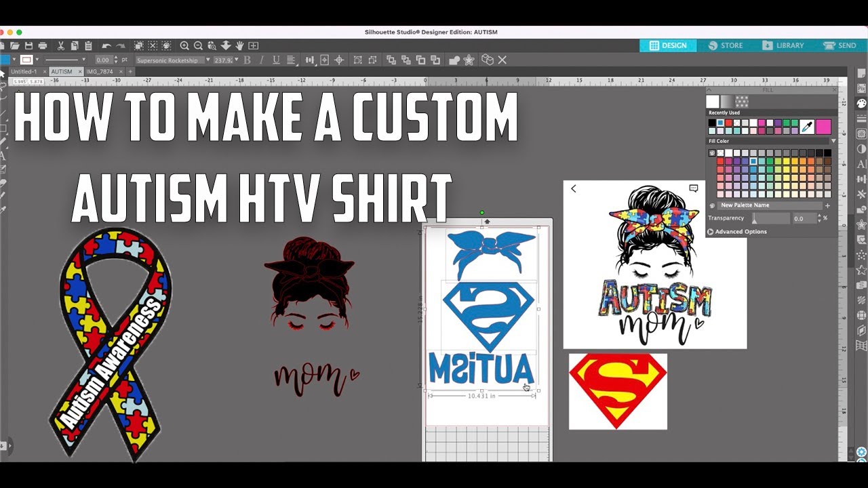The image size is (868, 488).
Task: Click the Deselect All icon
Action: pos(153,45)
